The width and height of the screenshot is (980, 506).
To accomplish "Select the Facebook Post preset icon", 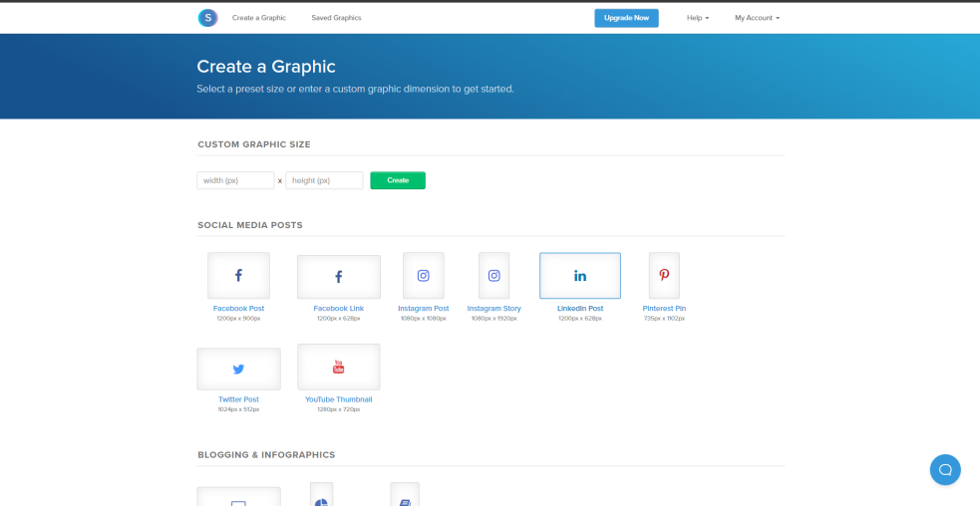I will coord(238,276).
